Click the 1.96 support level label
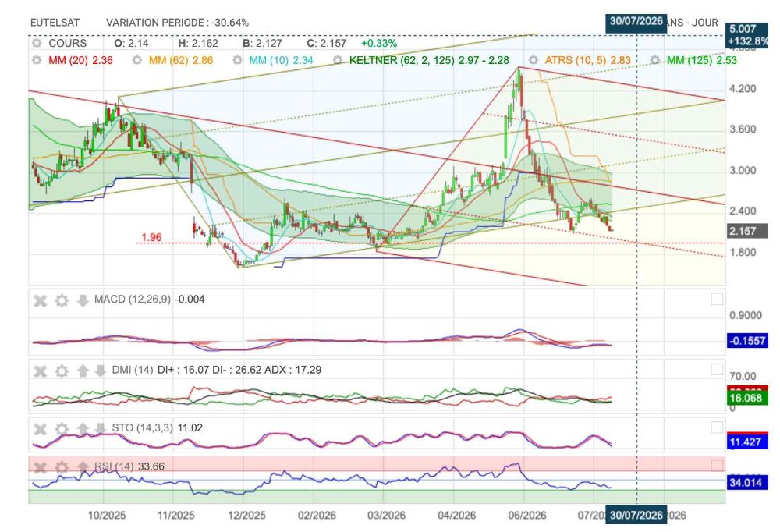This screenshot has width=780, height=532. pyautogui.click(x=151, y=237)
